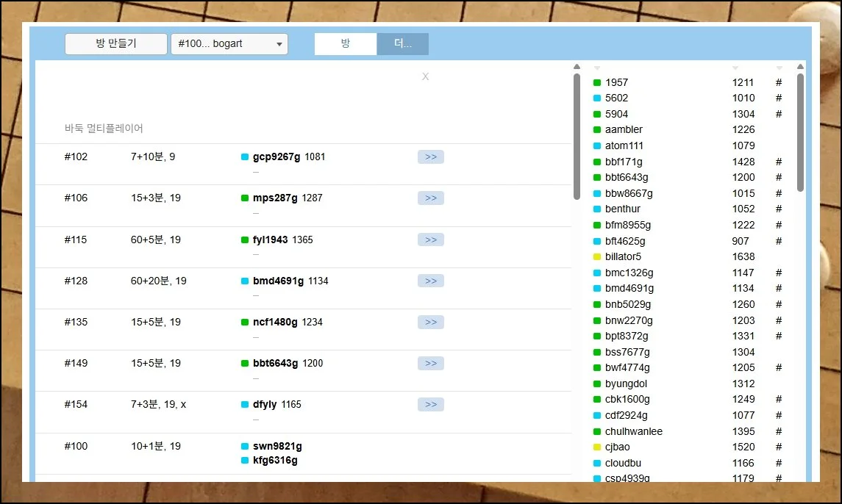This screenshot has height=504, width=842.
Task: Click yellow status swatch next to cjbao
Action: click(x=597, y=447)
